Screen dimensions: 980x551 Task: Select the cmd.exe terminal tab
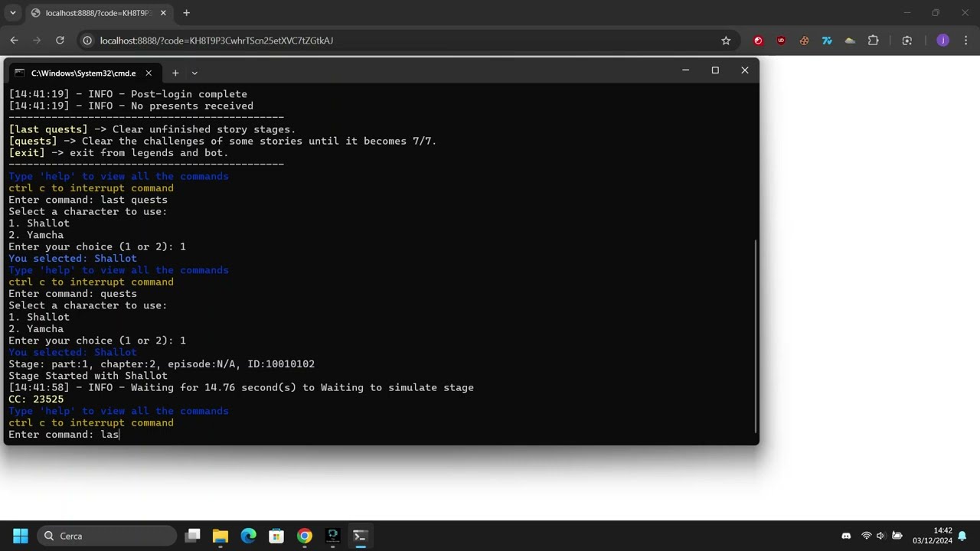point(83,73)
